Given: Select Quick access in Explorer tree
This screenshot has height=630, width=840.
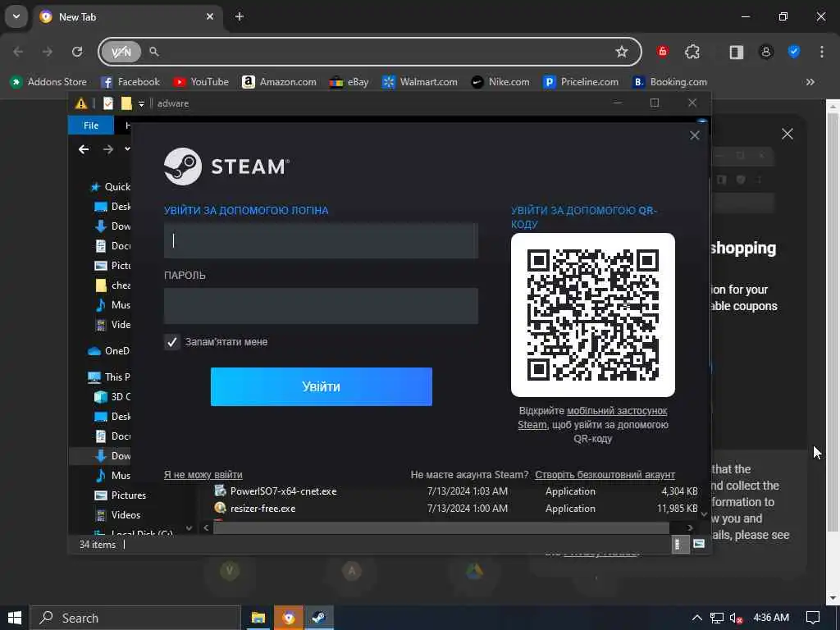Looking at the screenshot, I should [x=111, y=186].
